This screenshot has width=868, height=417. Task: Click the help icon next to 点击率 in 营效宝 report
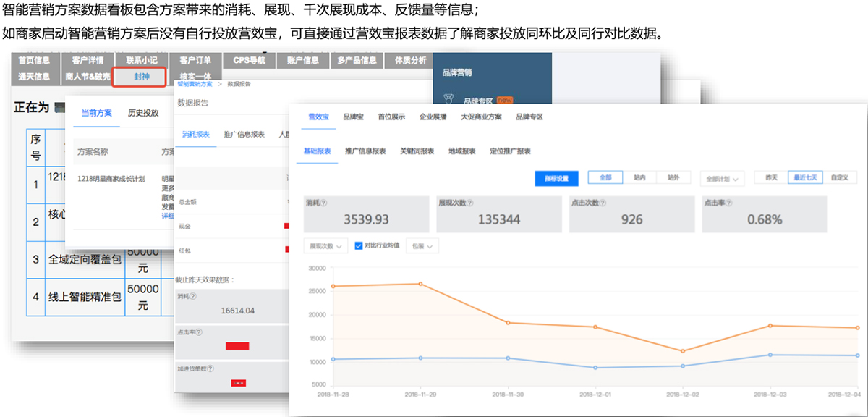coord(728,203)
